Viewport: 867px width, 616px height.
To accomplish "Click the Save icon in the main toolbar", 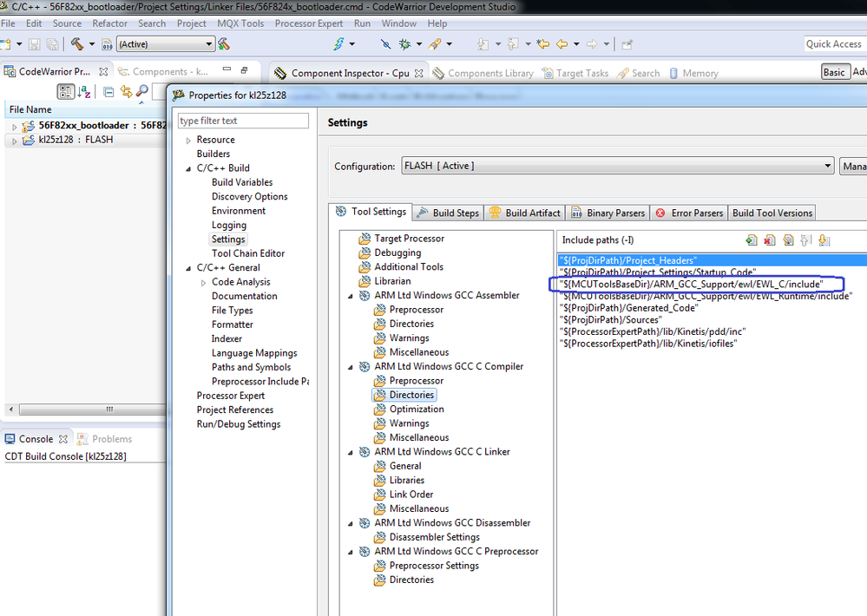I will (35, 44).
